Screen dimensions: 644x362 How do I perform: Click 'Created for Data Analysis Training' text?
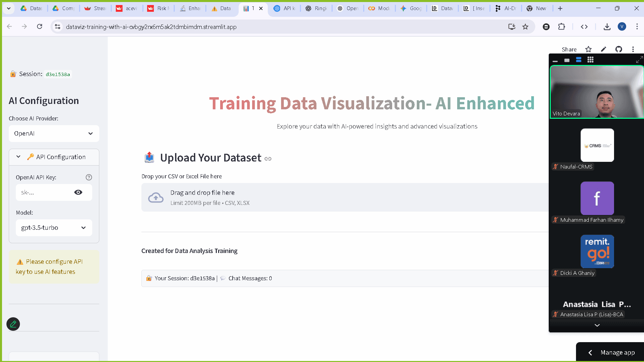point(189,251)
